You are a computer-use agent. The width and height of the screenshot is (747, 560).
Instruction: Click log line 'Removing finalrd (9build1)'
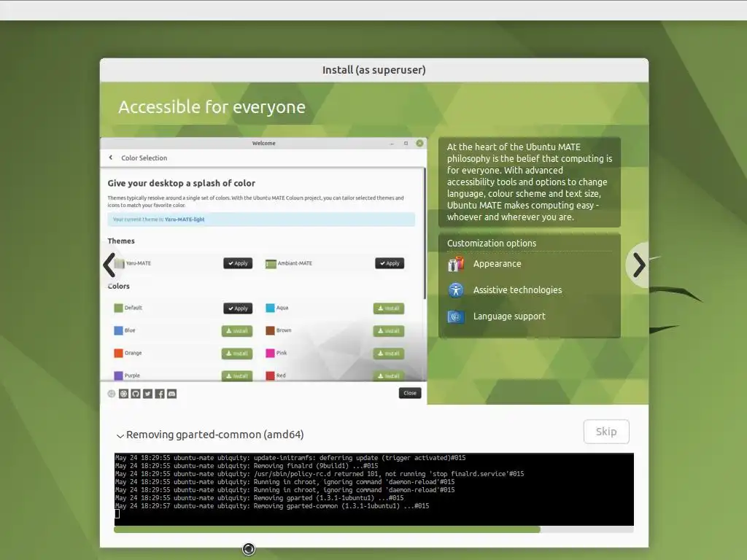[x=301, y=466]
